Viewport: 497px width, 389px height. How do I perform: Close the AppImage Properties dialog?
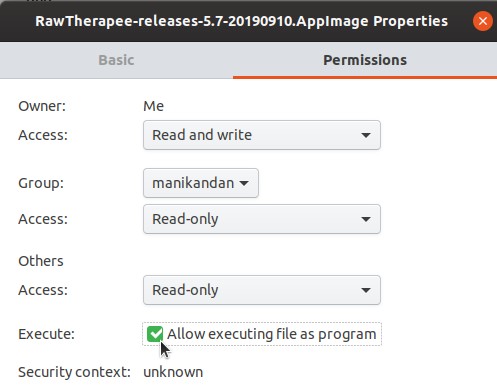pos(483,21)
